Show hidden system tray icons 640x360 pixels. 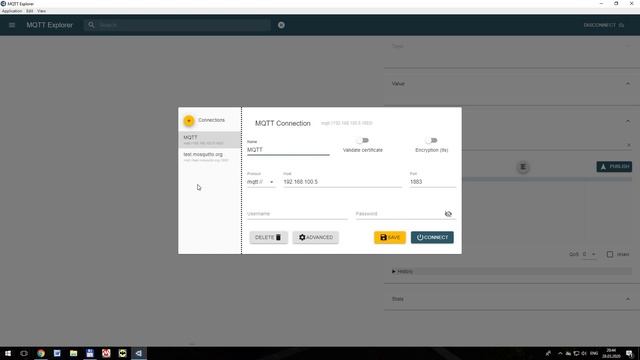(x=560, y=353)
